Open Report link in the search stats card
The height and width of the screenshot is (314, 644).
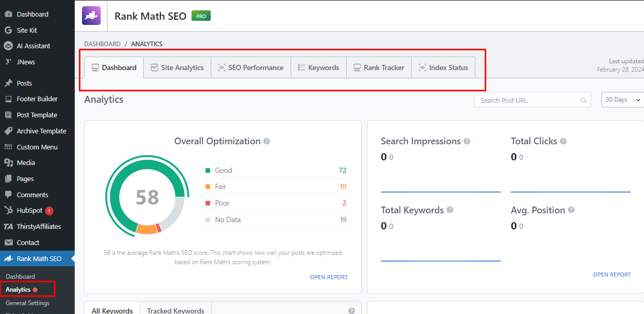click(x=612, y=275)
